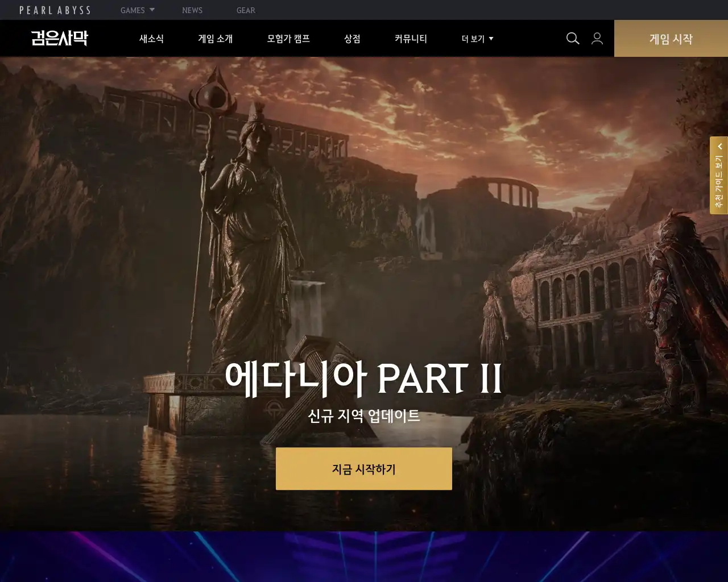Open the user account profile icon
The height and width of the screenshot is (582, 728).
597,38
